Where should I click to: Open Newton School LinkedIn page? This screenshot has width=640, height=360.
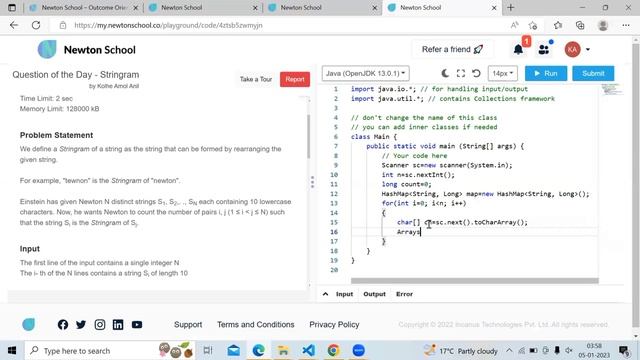(x=118, y=324)
